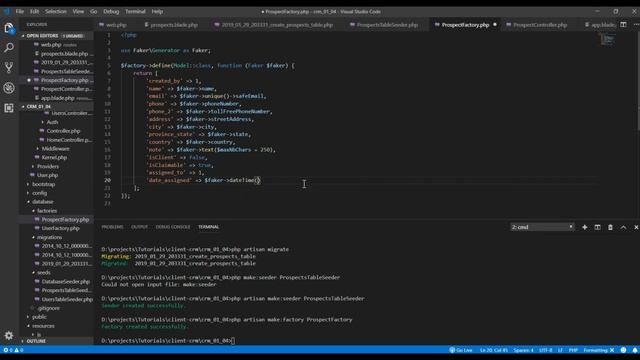
Task: Open the Debug view icon
Action: pyautogui.click(x=9, y=88)
